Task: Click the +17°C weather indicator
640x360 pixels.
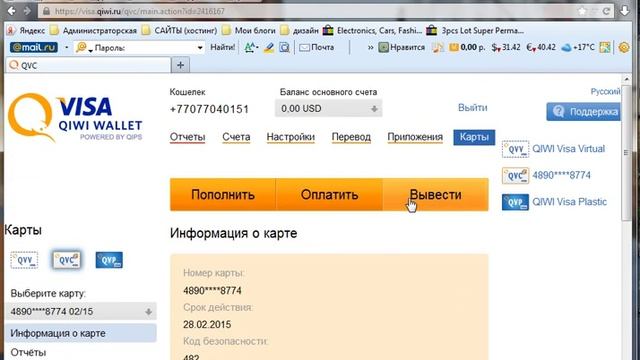Action: [578, 47]
